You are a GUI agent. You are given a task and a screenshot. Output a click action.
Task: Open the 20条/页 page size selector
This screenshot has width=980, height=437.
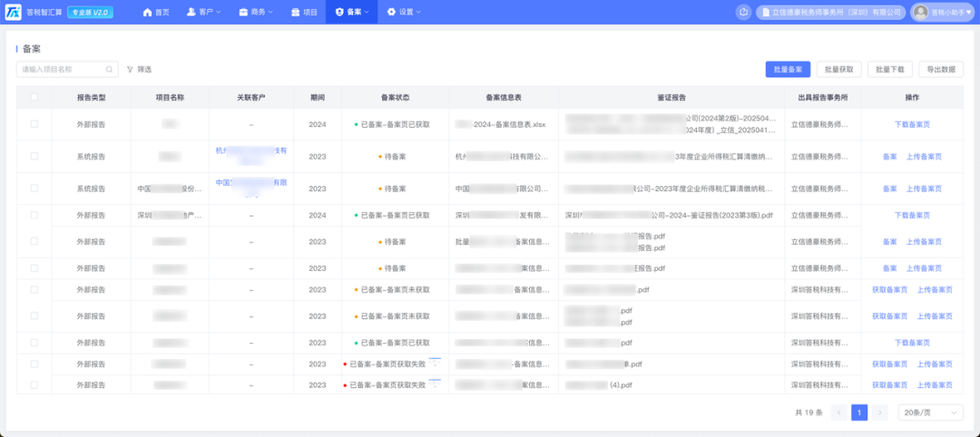(931, 412)
